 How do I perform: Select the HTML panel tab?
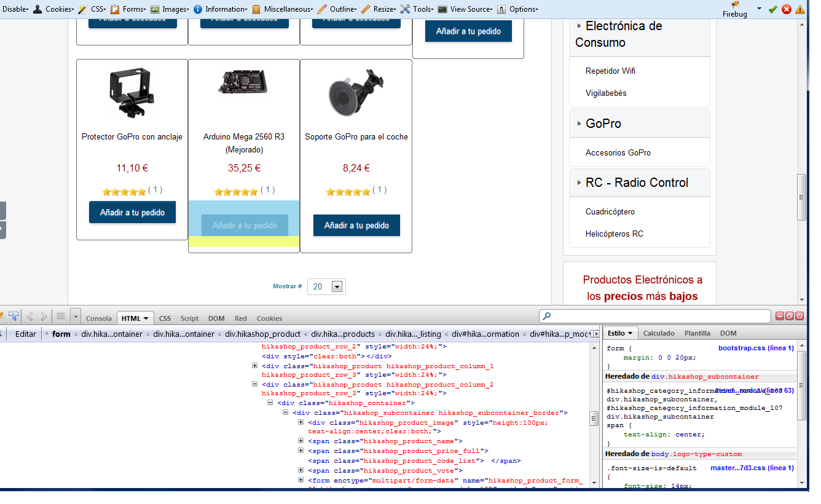135,318
